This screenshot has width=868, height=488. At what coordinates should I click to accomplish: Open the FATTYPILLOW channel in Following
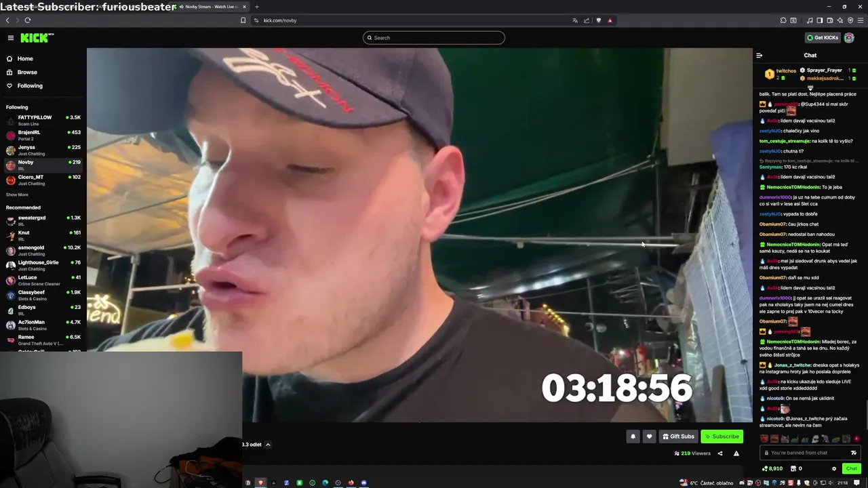click(x=43, y=121)
